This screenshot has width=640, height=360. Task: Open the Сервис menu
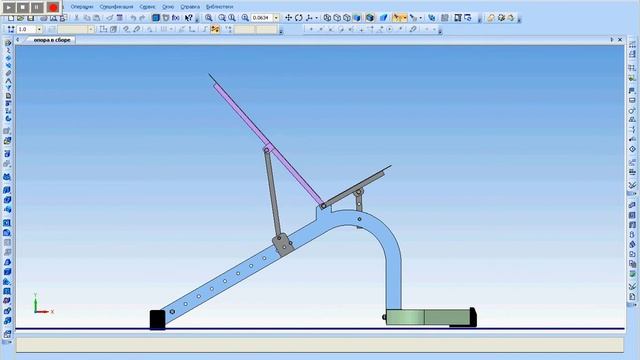[x=147, y=7]
